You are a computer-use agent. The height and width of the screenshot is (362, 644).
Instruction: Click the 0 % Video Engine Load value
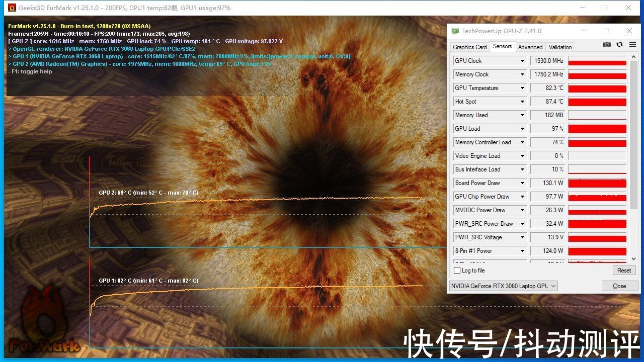(x=548, y=156)
